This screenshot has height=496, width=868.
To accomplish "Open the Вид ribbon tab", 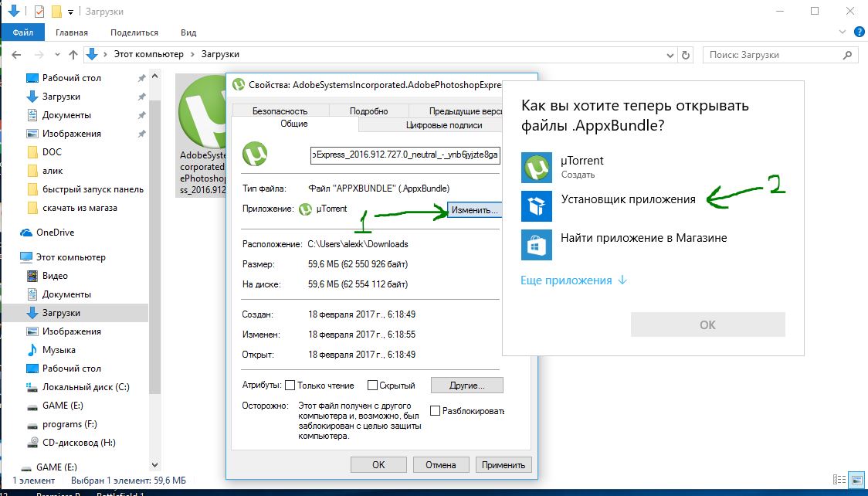I will [x=188, y=32].
